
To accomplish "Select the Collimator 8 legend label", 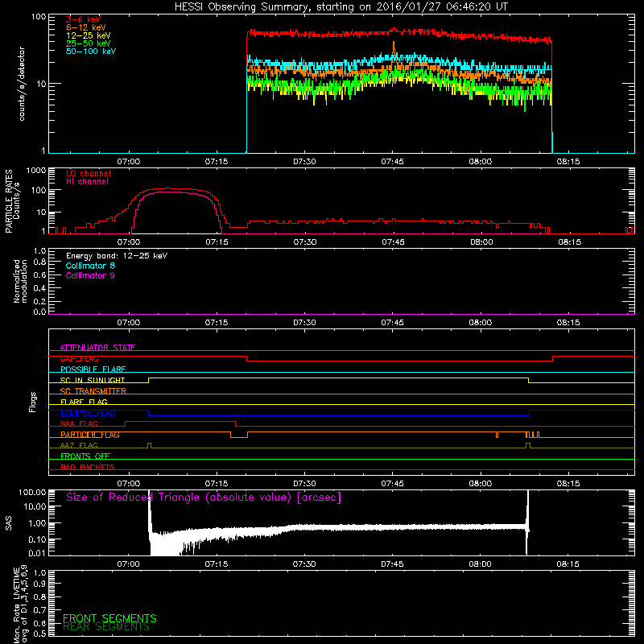I will pos(90,266).
